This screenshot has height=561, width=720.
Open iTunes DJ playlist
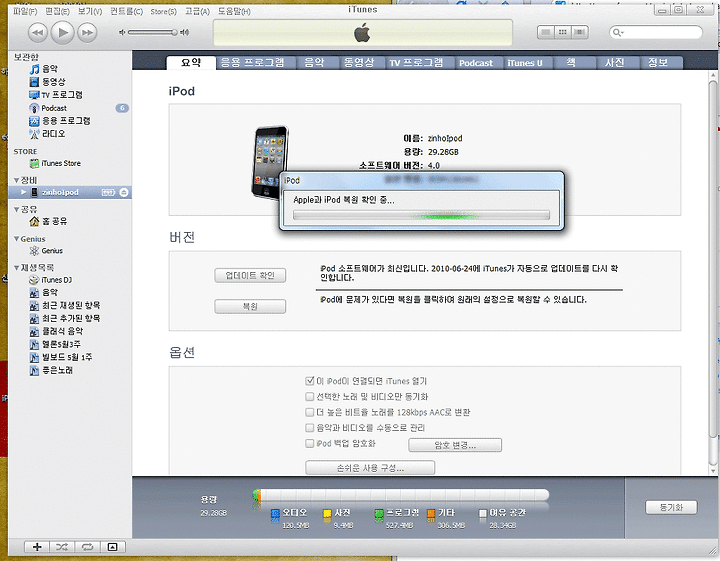click(56, 280)
